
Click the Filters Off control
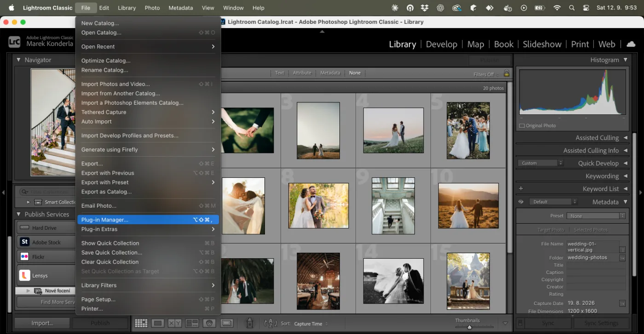[486, 74]
